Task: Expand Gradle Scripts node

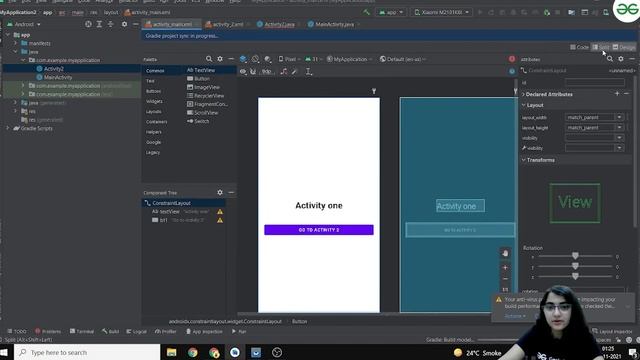Action: 7,128
